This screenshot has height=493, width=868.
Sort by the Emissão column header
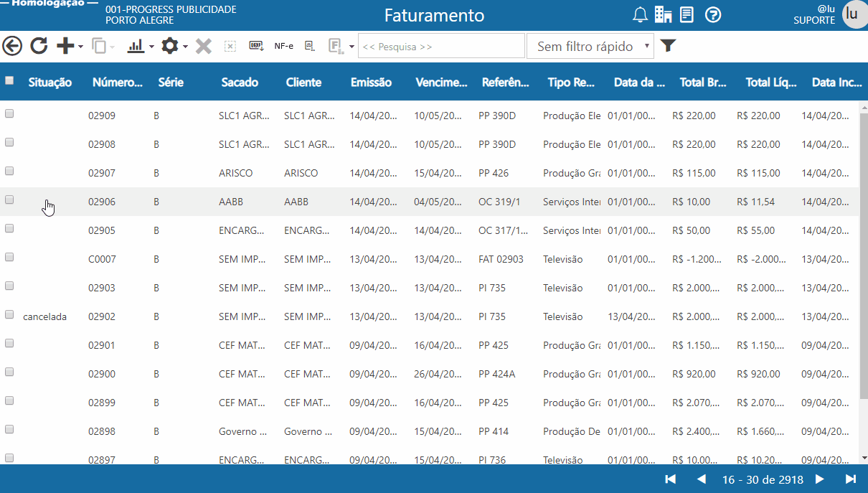tap(371, 83)
